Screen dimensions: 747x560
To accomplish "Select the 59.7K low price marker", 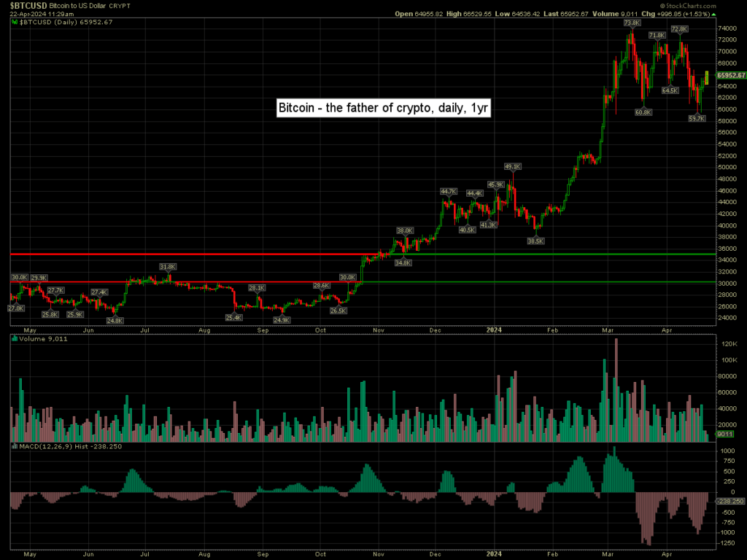I will (x=697, y=118).
